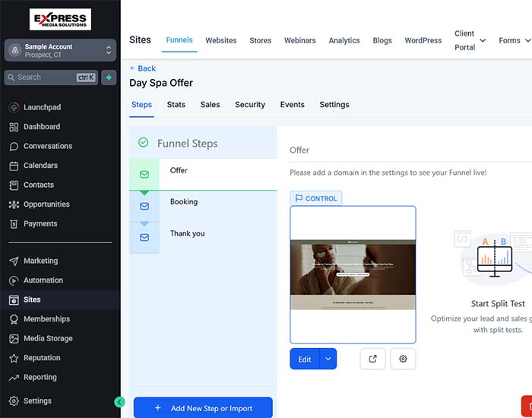Switch to the Funnels tab

(179, 40)
